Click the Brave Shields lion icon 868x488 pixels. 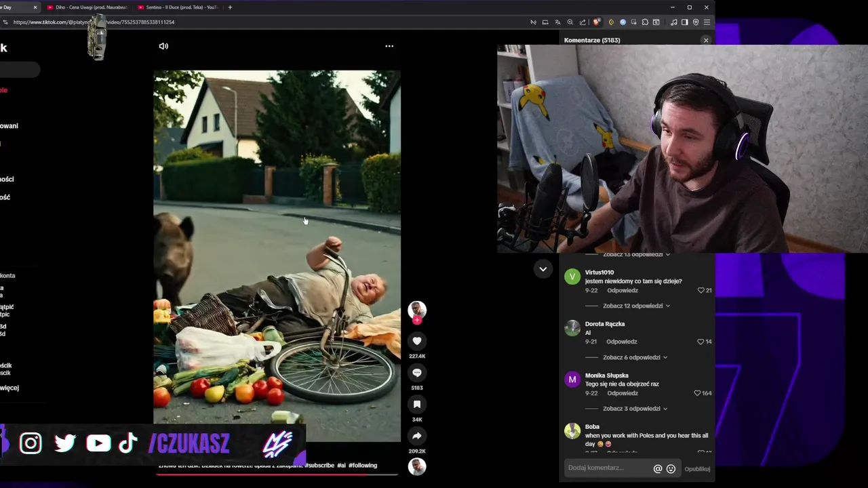pyautogui.click(x=596, y=22)
